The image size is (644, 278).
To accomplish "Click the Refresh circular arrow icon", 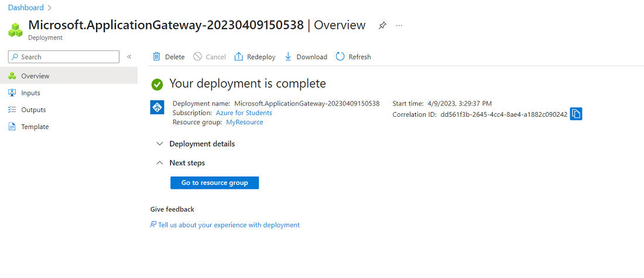I will [x=340, y=57].
